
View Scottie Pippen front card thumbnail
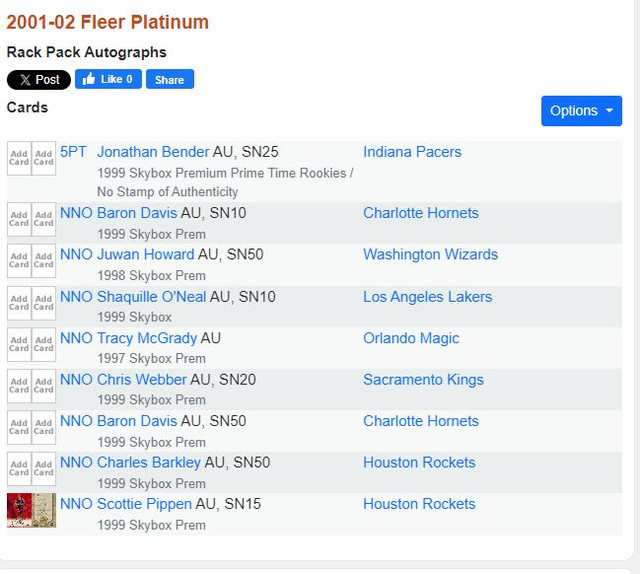(x=19, y=510)
